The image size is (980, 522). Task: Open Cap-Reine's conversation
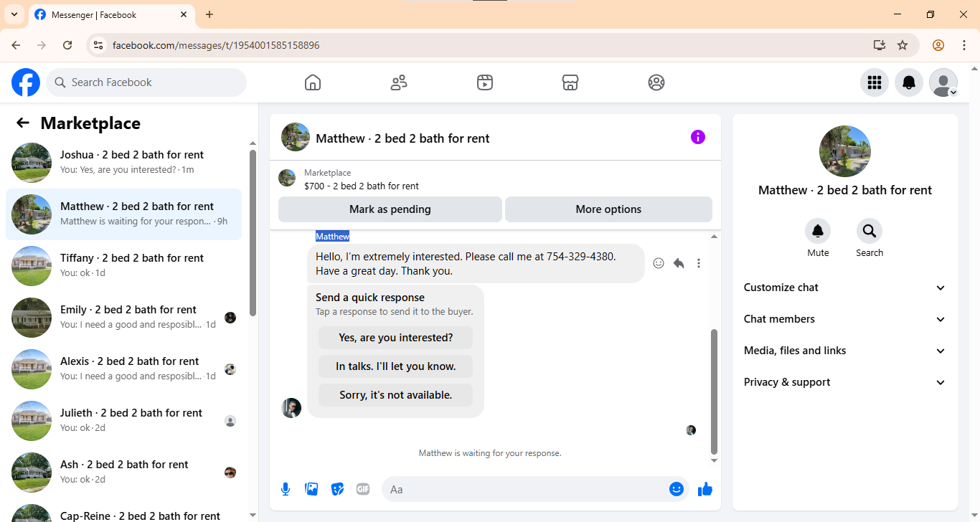tap(123, 512)
